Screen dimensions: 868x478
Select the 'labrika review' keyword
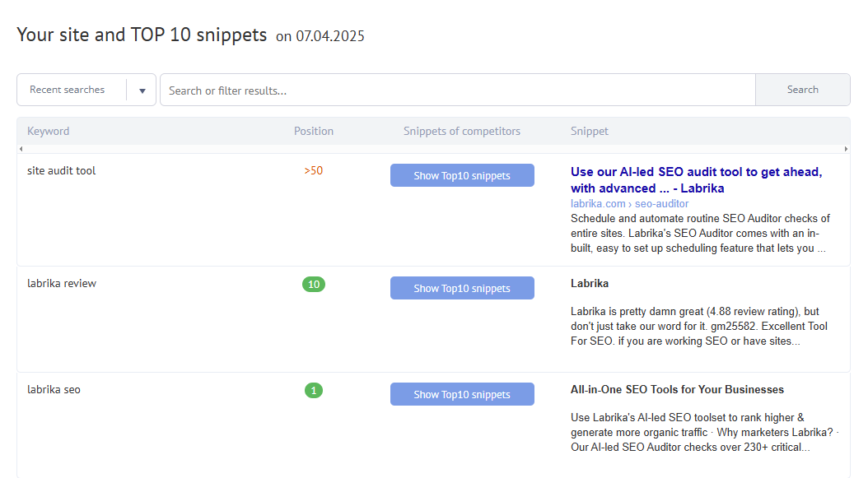(62, 284)
